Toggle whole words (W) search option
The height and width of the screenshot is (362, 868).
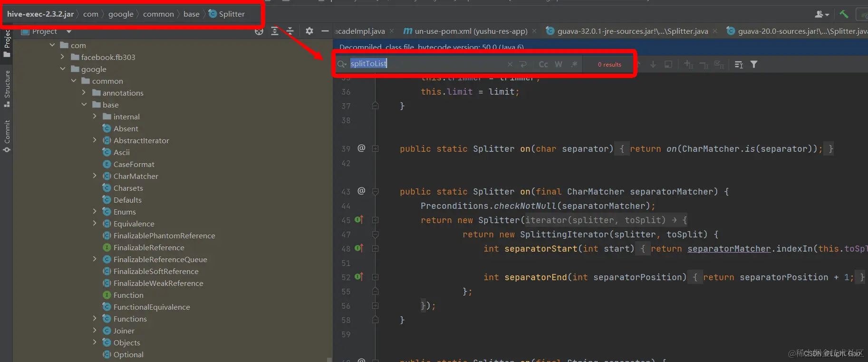tap(559, 64)
